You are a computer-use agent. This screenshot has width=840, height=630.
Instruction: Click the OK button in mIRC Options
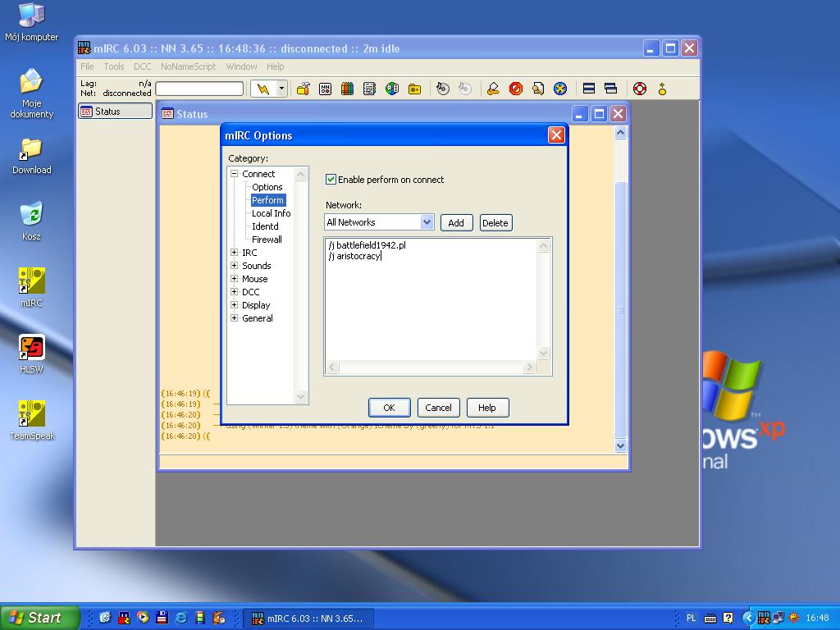[x=389, y=408]
